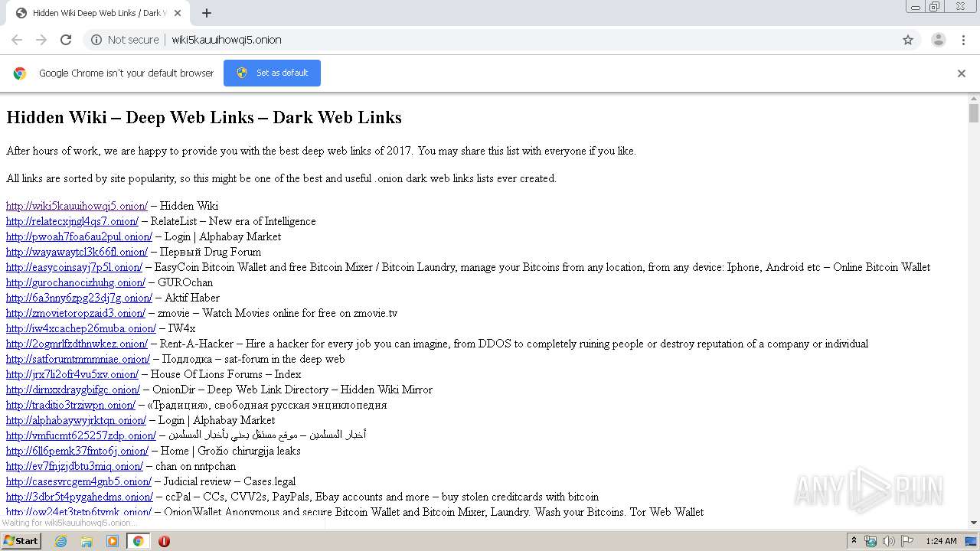Open the Windows Start menu
The height and width of the screenshot is (551, 980).
click(21, 541)
